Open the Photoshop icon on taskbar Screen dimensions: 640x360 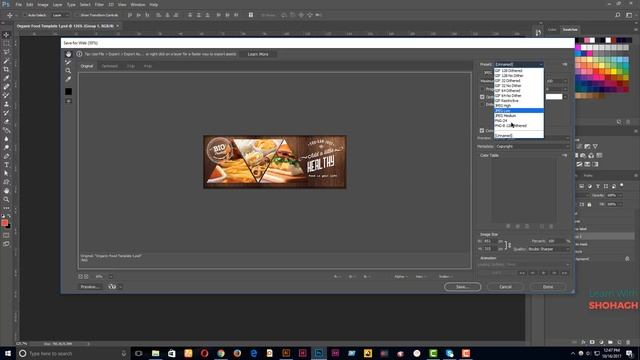click(319, 353)
